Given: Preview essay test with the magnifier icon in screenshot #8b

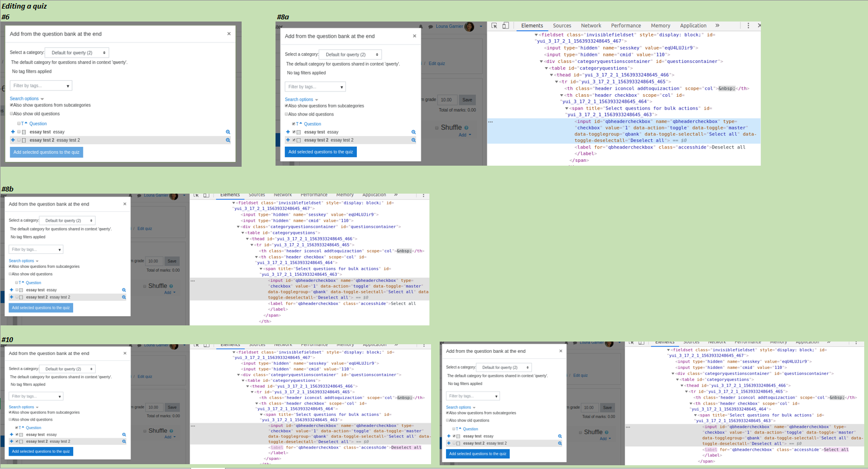Looking at the screenshot, I should [124, 290].
